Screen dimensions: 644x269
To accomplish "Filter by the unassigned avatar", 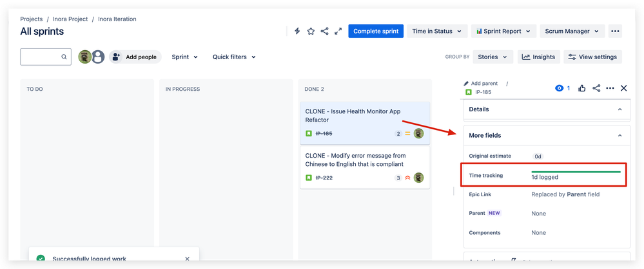I will (x=98, y=57).
